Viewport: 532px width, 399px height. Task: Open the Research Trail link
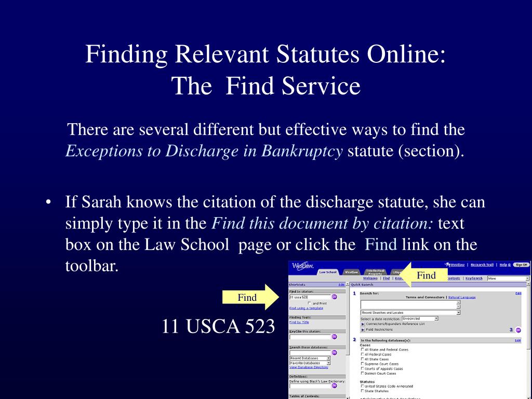point(482,264)
